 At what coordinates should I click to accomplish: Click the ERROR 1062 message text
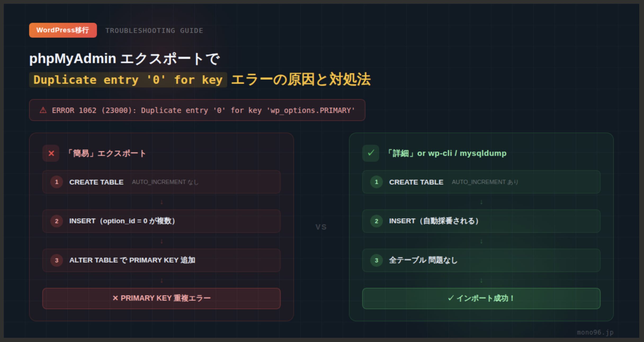point(203,110)
